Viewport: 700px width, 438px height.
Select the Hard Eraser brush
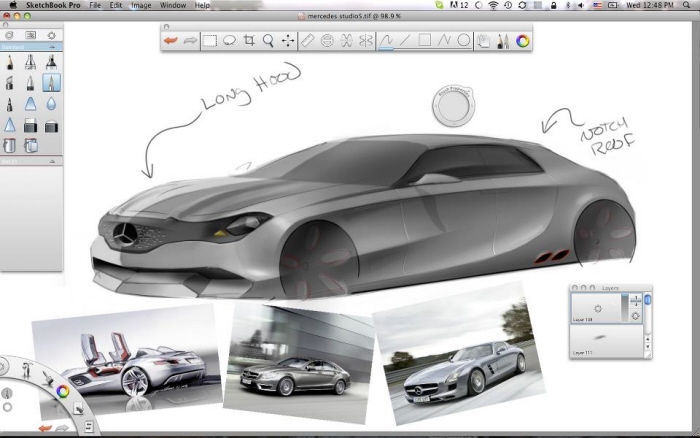point(30,125)
